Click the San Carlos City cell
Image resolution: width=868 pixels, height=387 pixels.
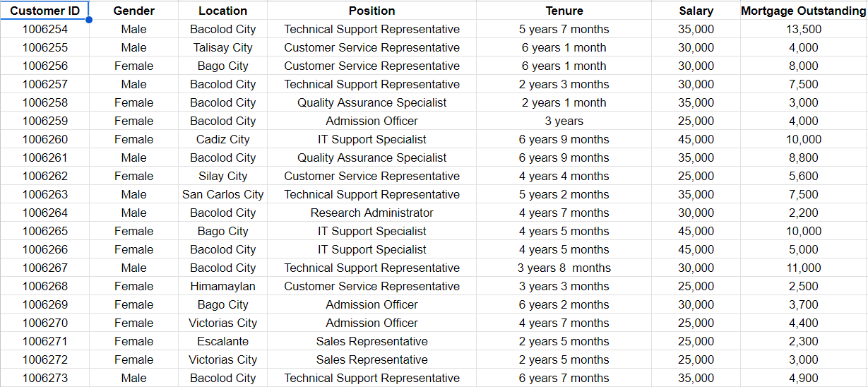click(x=222, y=194)
